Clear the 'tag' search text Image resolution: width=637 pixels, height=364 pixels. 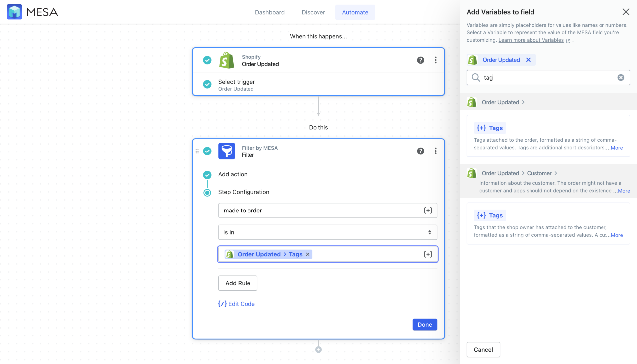(x=621, y=77)
